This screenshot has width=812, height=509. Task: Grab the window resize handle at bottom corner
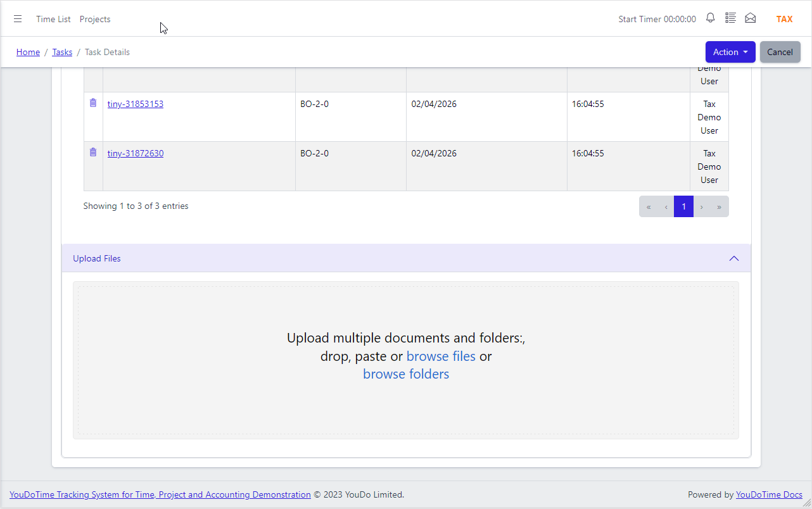806,503
